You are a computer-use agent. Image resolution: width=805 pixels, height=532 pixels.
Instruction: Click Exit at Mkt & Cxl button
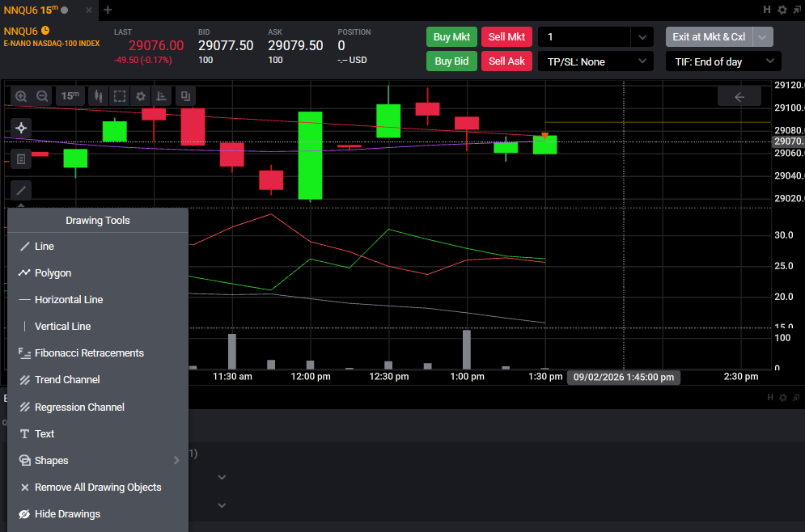709,37
